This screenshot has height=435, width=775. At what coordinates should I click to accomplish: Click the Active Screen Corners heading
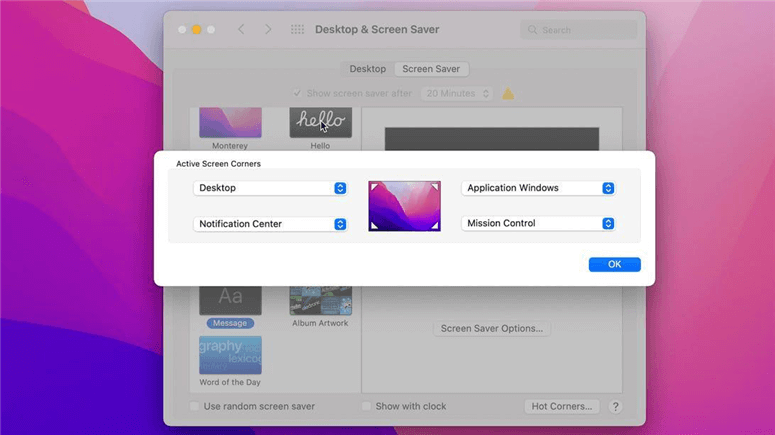[218, 164]
